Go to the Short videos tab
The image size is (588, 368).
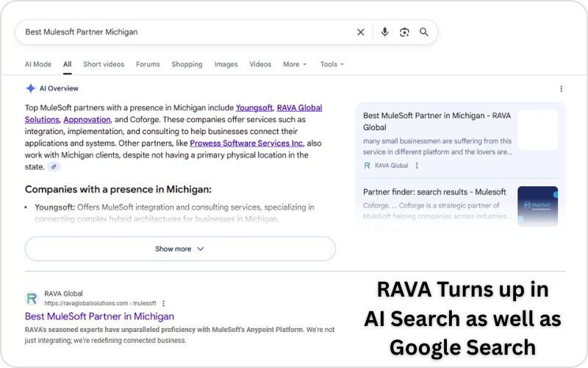coord(104,64)
